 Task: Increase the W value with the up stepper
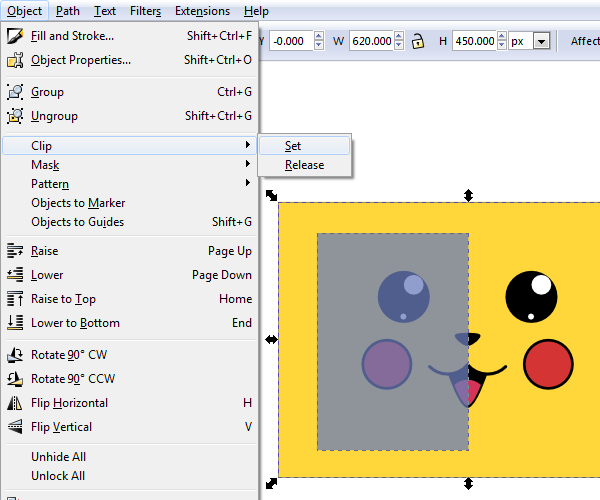coord(399,36)
